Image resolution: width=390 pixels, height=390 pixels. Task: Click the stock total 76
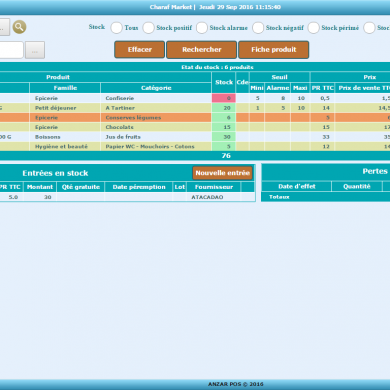[226, 156]
